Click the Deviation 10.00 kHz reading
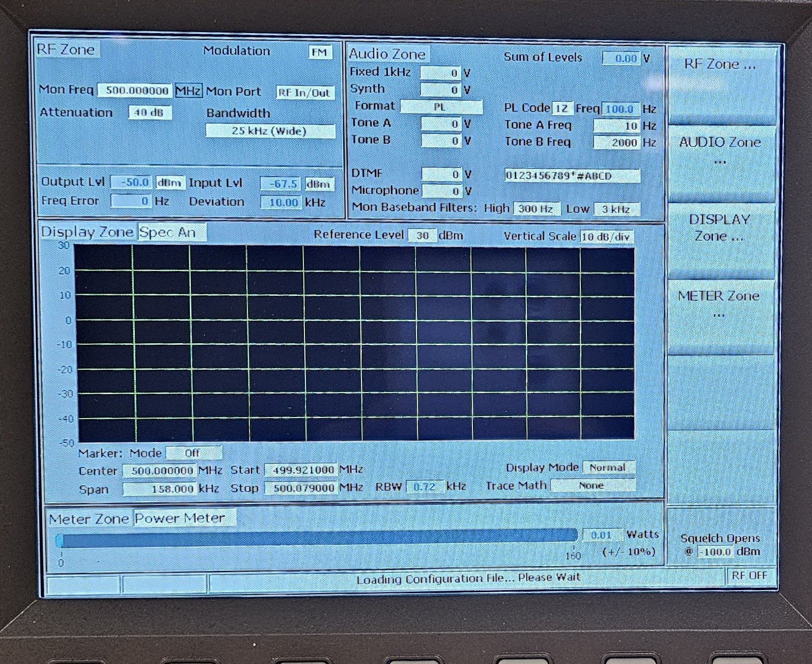This screenshot has height=664, width=812. click(281, 202)
